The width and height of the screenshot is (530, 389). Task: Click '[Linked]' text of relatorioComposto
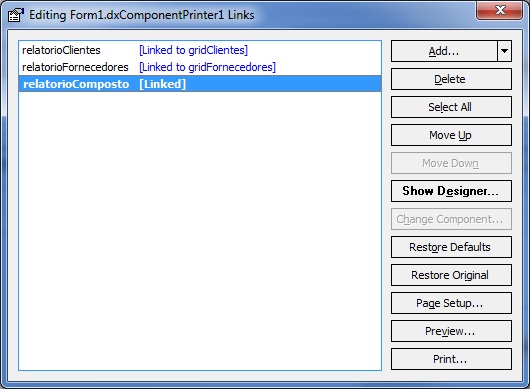point(163,84)
